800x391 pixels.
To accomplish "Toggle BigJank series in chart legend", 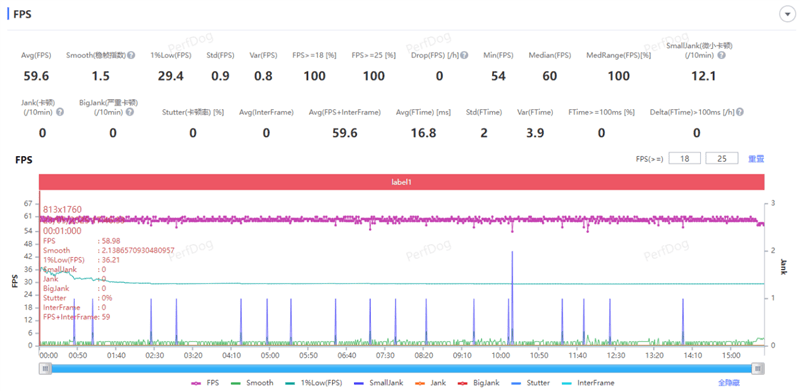I will [x=478, y=382].
